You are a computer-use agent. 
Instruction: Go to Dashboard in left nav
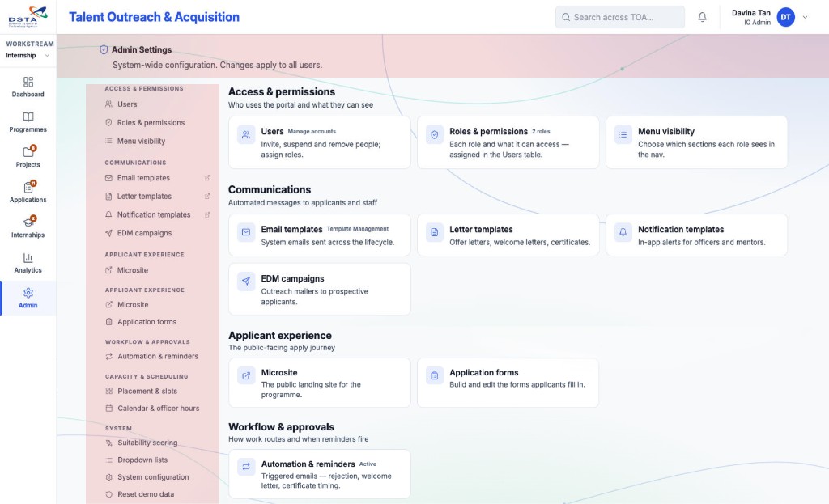[x=28, y=87]
